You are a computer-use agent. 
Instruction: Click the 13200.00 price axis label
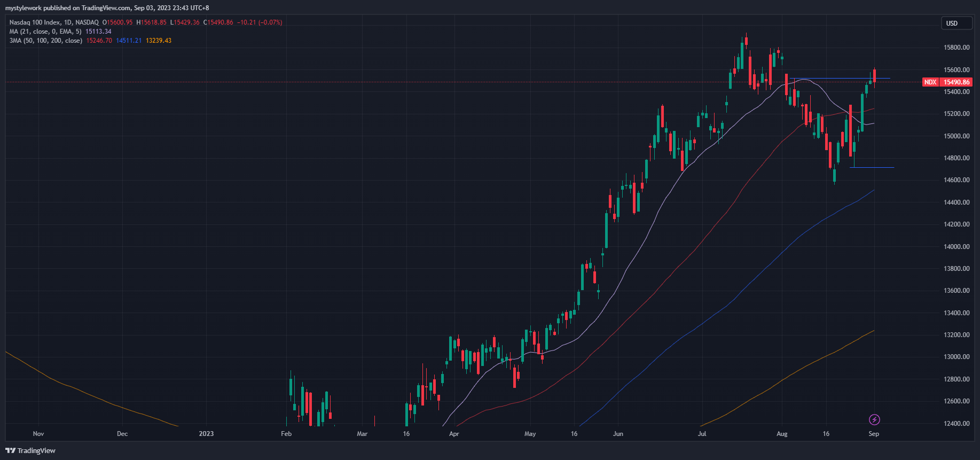[957, 335]
